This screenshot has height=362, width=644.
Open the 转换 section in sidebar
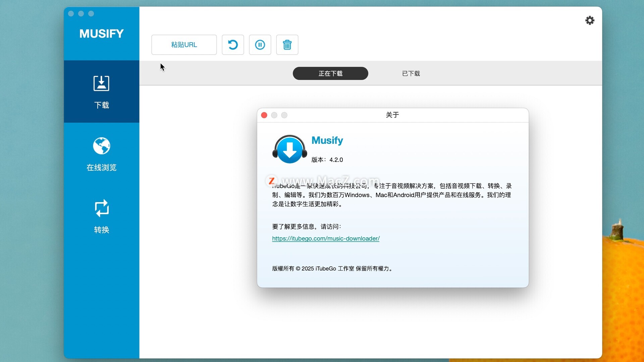click(102, 216)
